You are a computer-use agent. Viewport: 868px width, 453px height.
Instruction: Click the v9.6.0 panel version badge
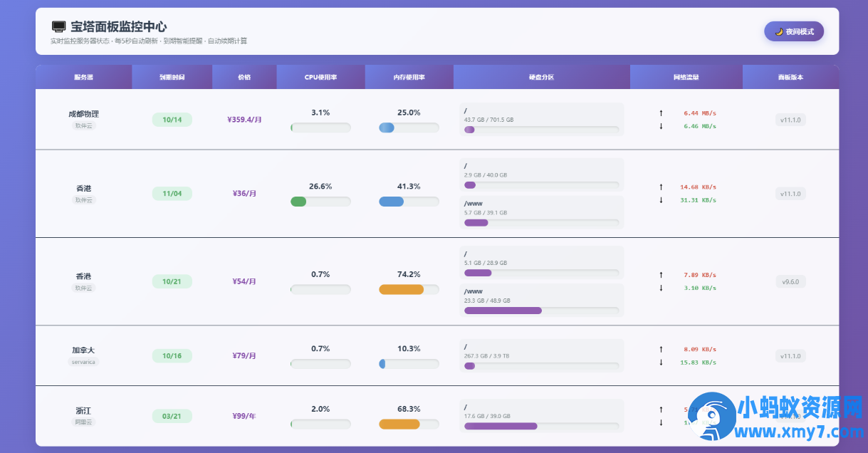790,281
